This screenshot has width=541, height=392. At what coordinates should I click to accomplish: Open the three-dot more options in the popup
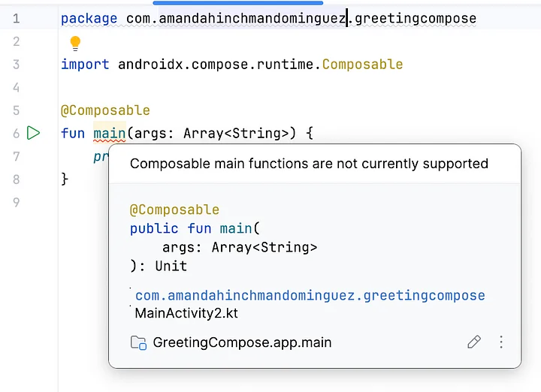tap(501, 342)
